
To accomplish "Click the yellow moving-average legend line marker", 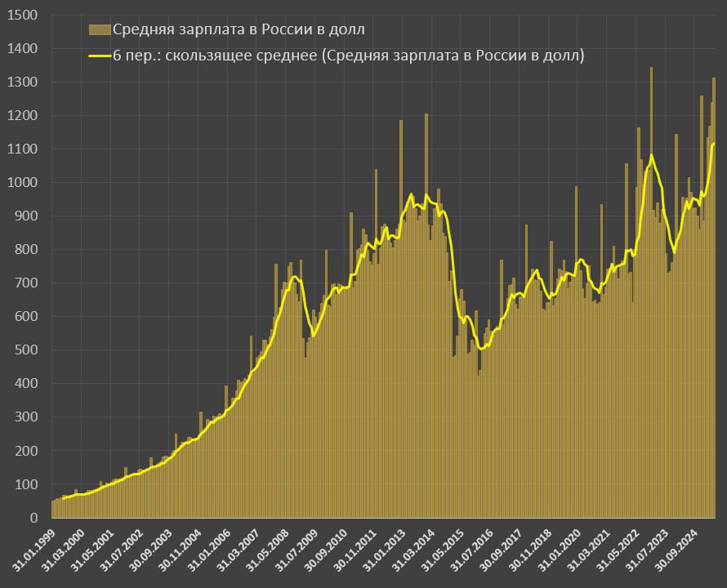I will click(x=100, y=56).
